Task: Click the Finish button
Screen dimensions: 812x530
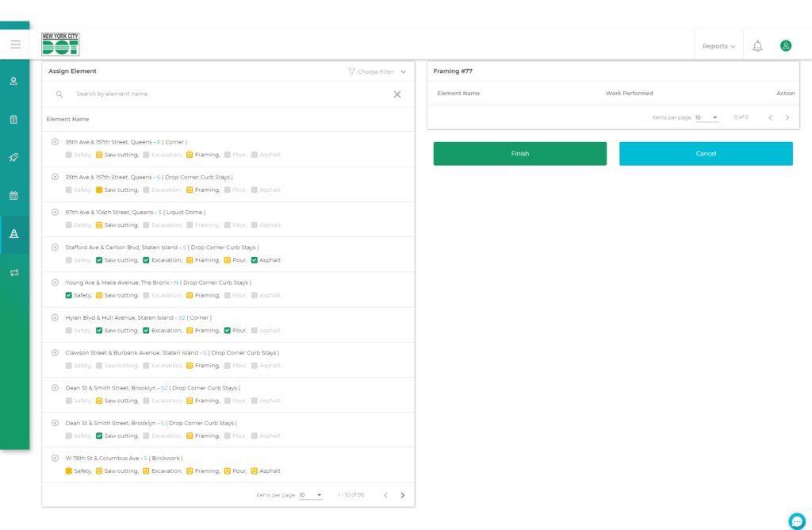Action: tap(519, 154)
